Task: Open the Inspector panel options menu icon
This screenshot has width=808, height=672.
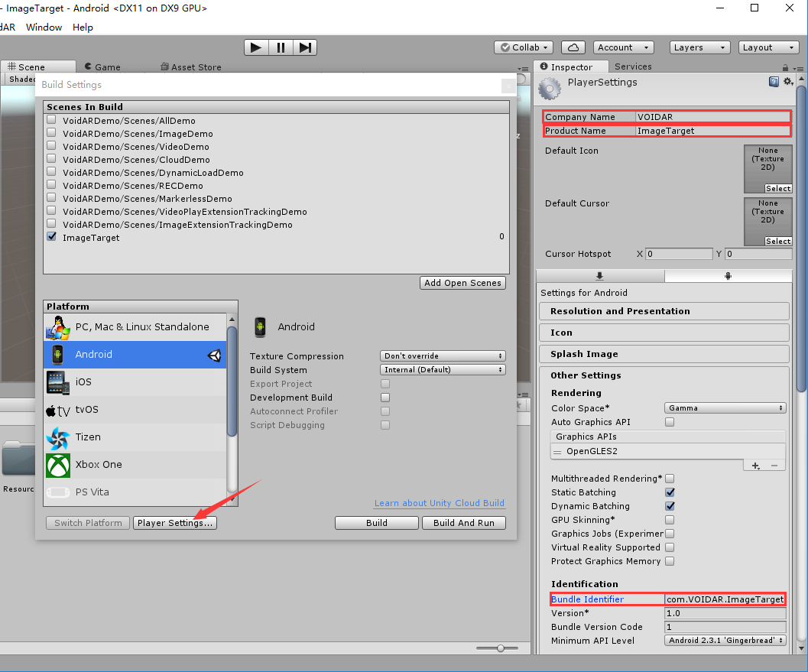Action: click(798, 69)
